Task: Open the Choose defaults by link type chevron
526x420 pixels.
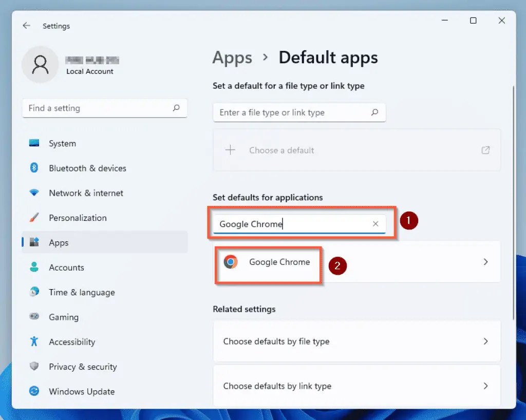Action: pyautogui.click(x=485, y=386)
